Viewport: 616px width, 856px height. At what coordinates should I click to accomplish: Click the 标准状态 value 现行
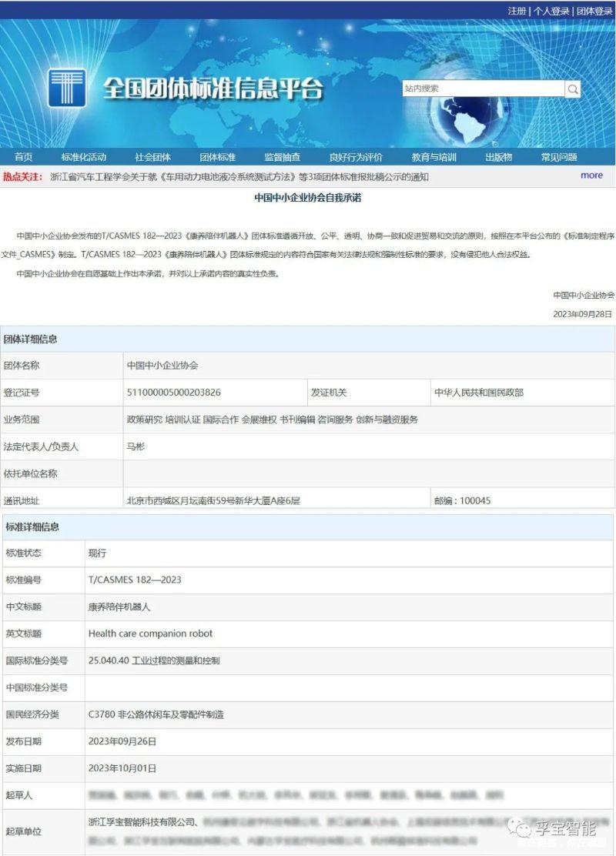tap(97, 553)
